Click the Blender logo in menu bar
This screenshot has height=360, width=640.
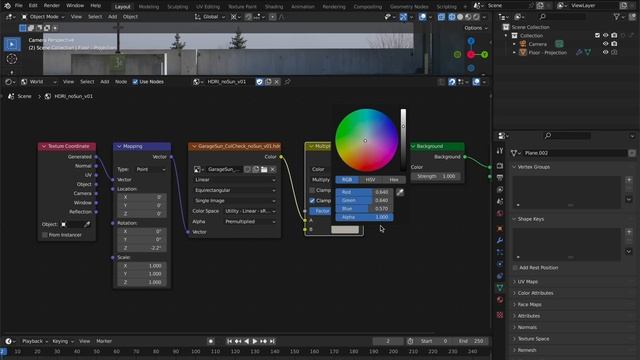click(7, 6)
